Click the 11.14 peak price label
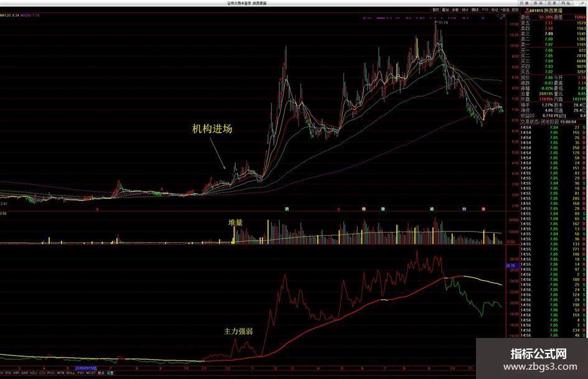The height and width of the screenshot is (379, 588). (443, 23)
